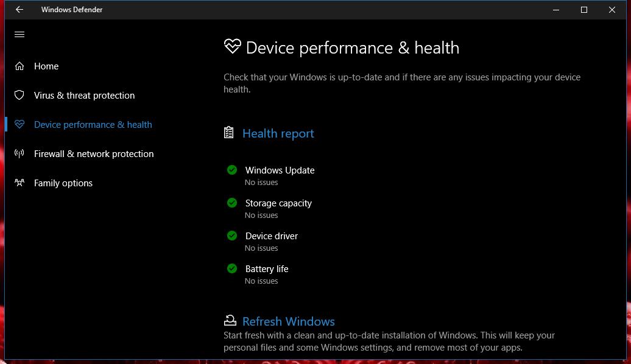The width and height of the screenshot is (631, 364).
Task: Open the Refresh Windows link
Action: click(x=289, y=321)
